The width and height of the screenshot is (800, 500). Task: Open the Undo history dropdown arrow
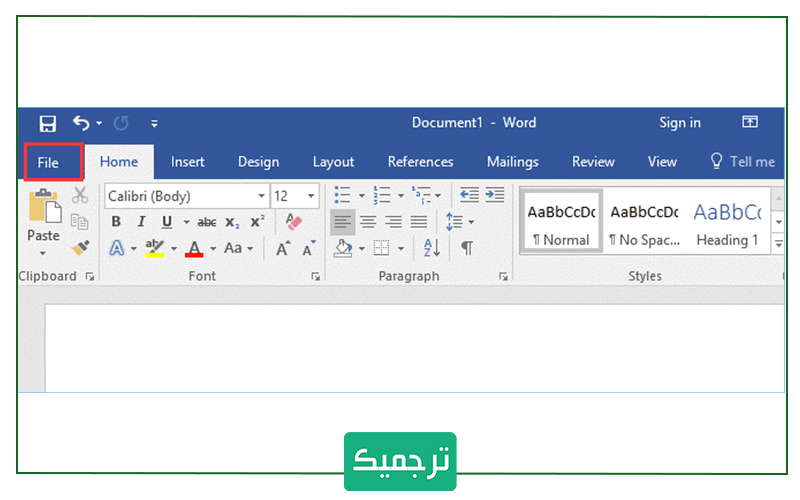click(99, 123)
